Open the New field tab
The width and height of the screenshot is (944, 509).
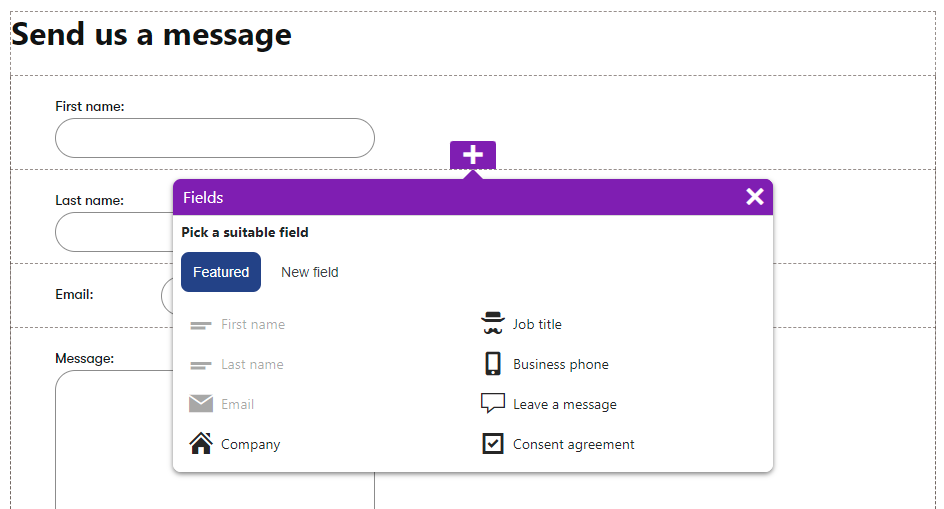click(x=309, y=272)
